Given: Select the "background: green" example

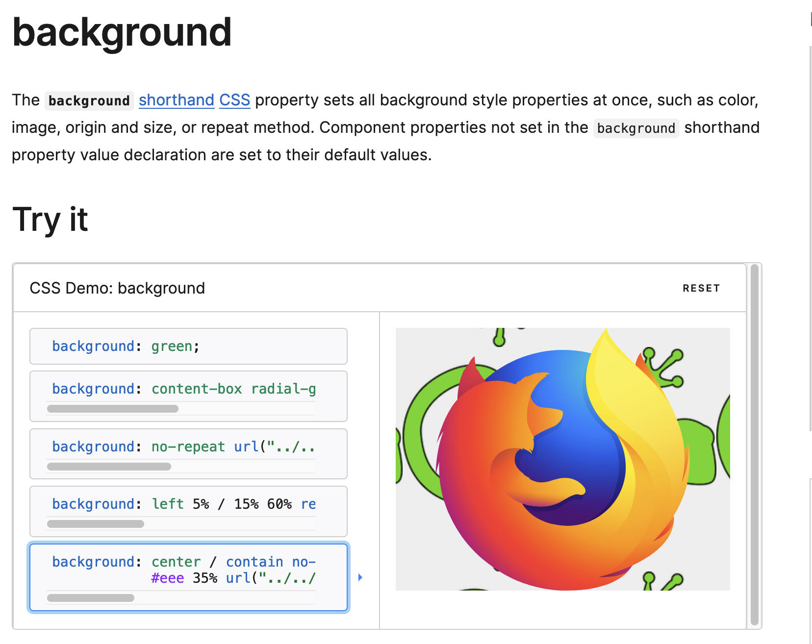Looking at the screenshot, I should [188, 346].
